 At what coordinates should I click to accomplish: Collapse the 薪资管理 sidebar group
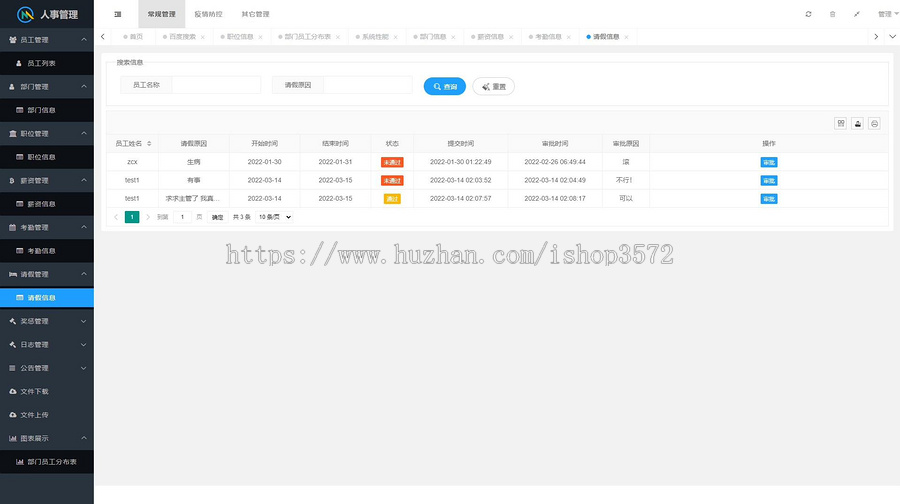click(46, 180)
